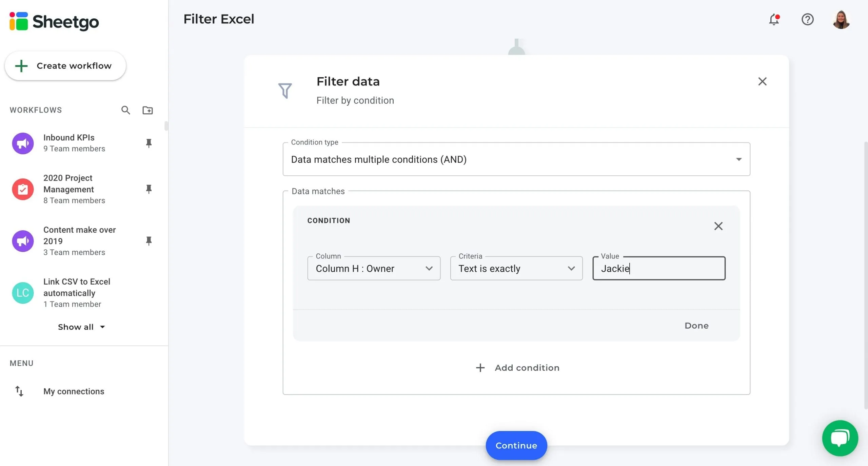This screenshot has width=868, height=466.
Task: Click the Inbound KPIs megaphone icon
Action: click(23, 143)
